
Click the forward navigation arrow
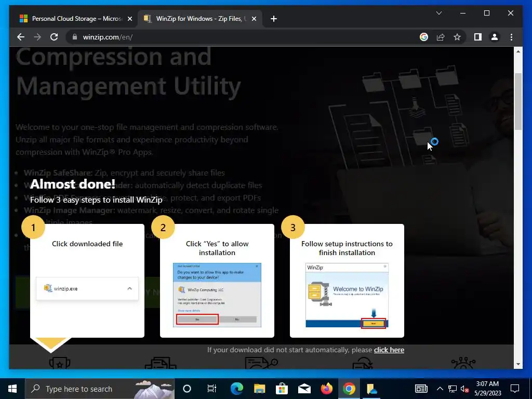click(37, 37)
